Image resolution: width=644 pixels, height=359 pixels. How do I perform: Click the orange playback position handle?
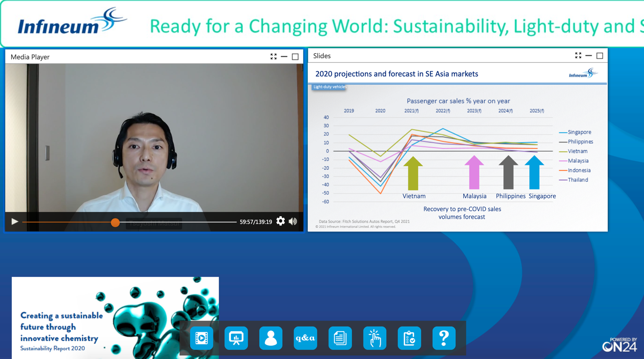click(115, 222)
